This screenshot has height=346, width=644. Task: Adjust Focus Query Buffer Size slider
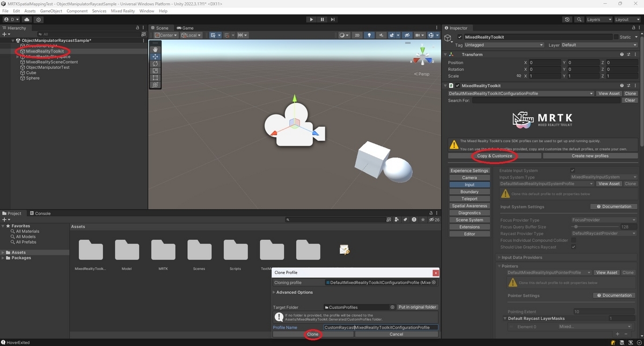click(594, 227)
